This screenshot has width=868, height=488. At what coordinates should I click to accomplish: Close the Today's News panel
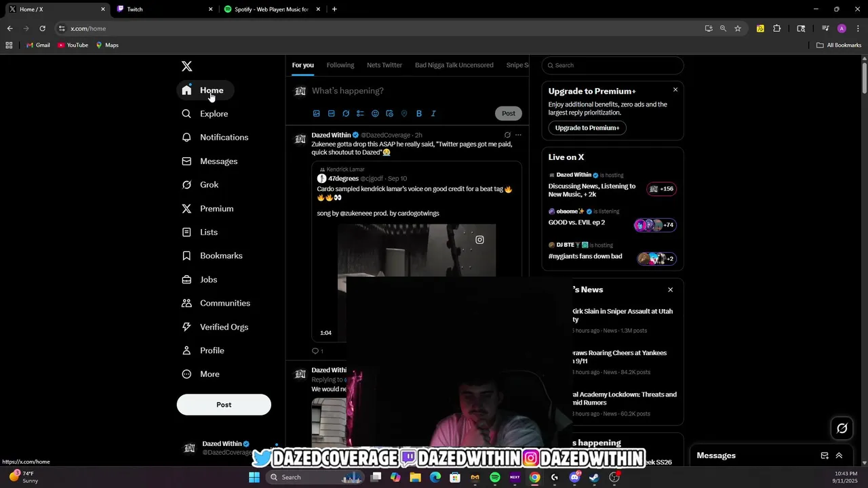coord(671,289)
